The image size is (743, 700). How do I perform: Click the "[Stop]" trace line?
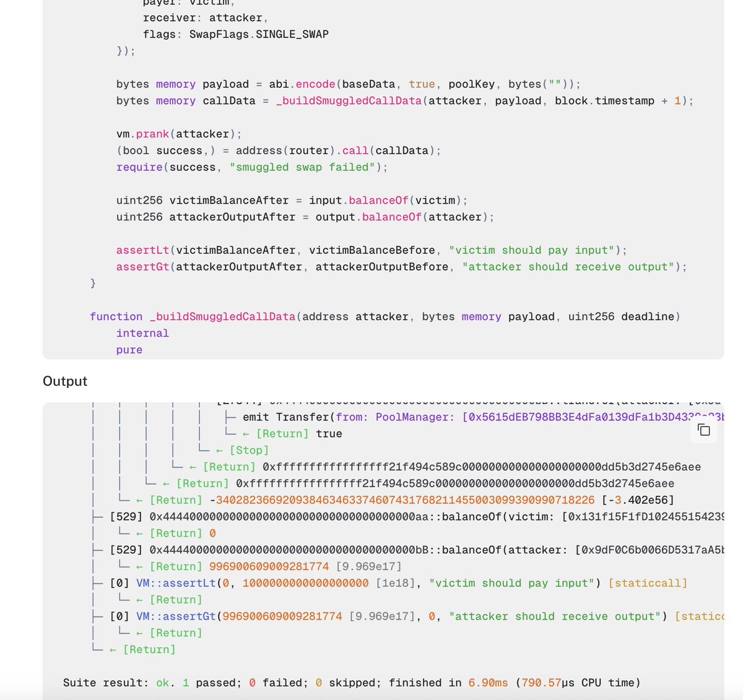(233, 451)
